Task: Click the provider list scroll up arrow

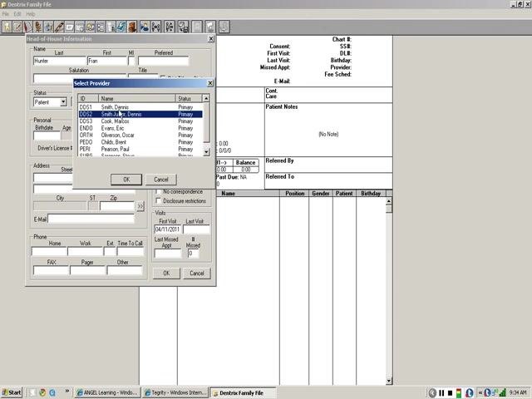Action: pyautogui.click(x=206, y=98)
